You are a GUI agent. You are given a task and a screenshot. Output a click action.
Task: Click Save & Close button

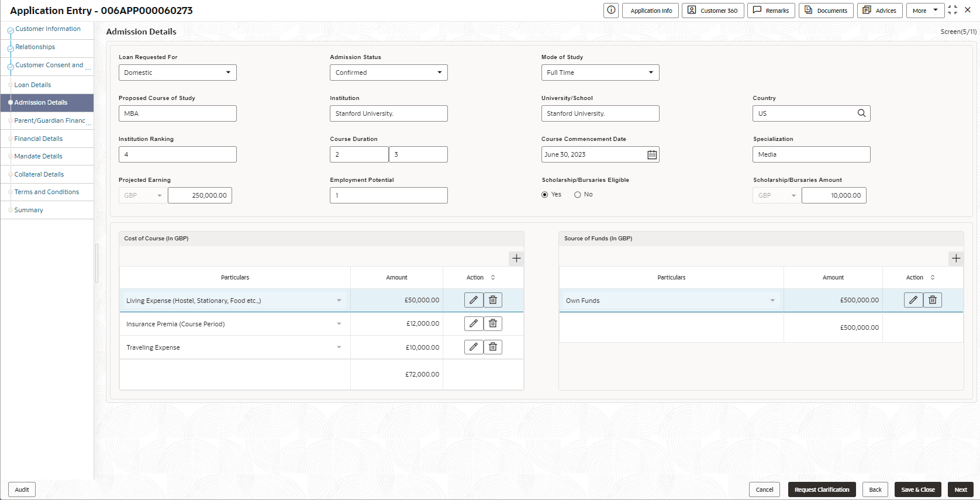coord(918,489)
